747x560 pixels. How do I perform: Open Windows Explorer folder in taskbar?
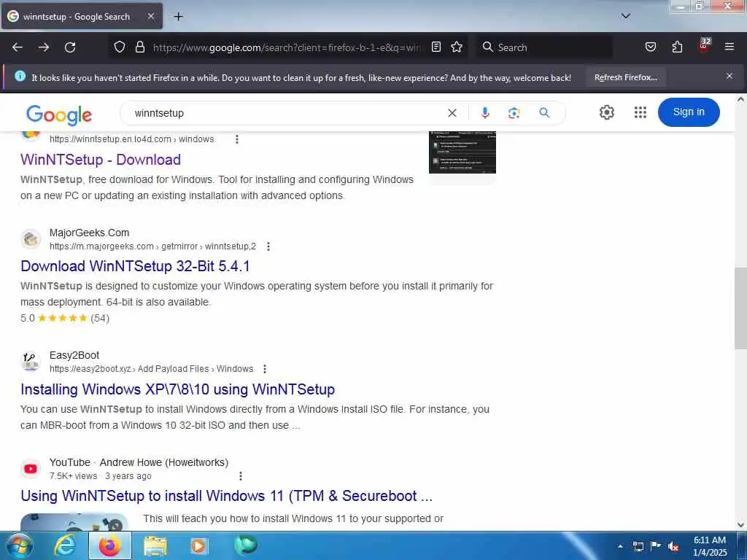[x=155, y=546]
